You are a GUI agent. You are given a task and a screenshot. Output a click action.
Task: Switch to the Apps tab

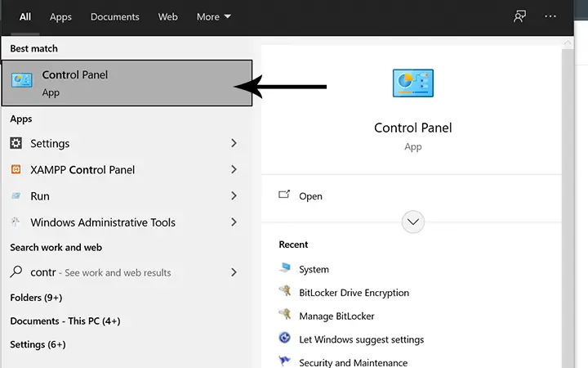(x=60, y=17)
